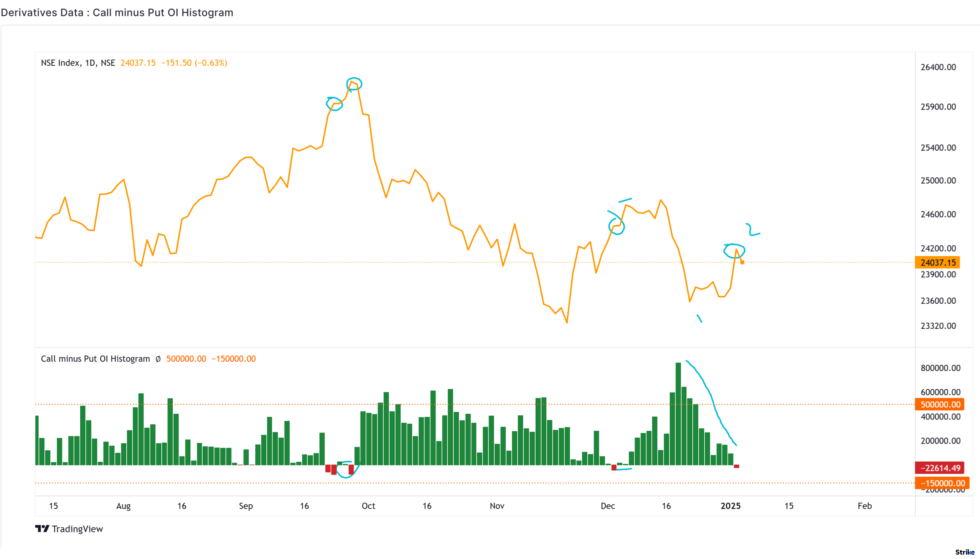Click the 2025 label on time axis
This screenshot has width=980, height=559.
click(730, 506)
